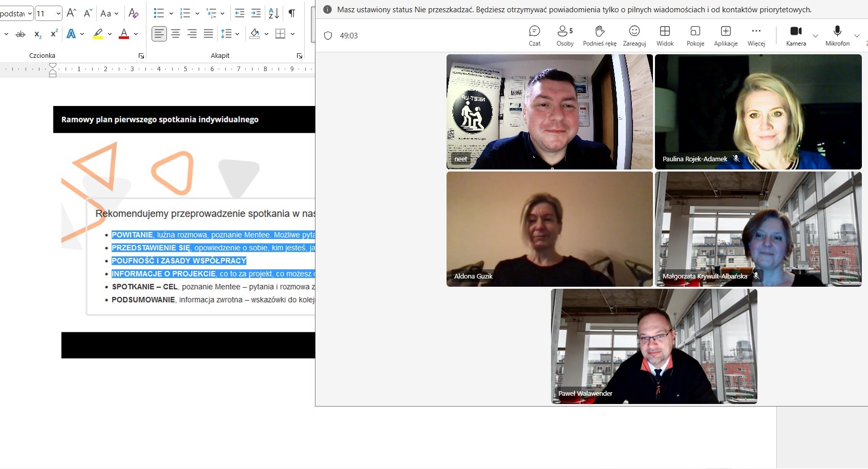The image size is (868, 469).
Task: Open the Czat panel in Teams
Action: click(534, 36)
